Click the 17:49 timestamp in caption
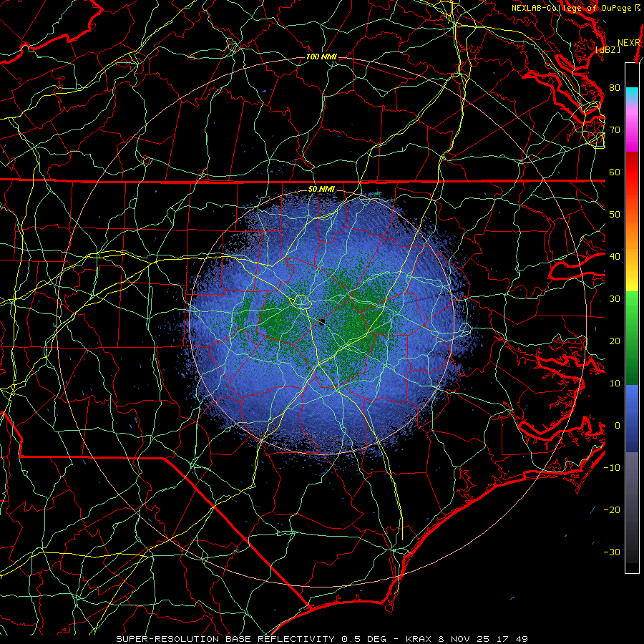This screenshot has width=644, height=644. pyautogui.click(x=512, y=639)
